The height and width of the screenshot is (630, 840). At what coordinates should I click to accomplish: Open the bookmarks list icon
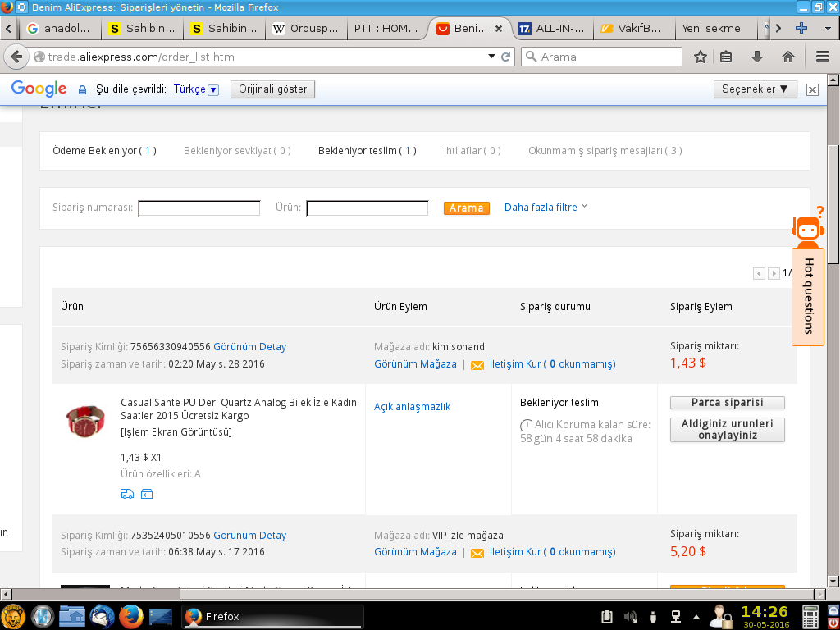pyautogui.click(x=727, y=57)
